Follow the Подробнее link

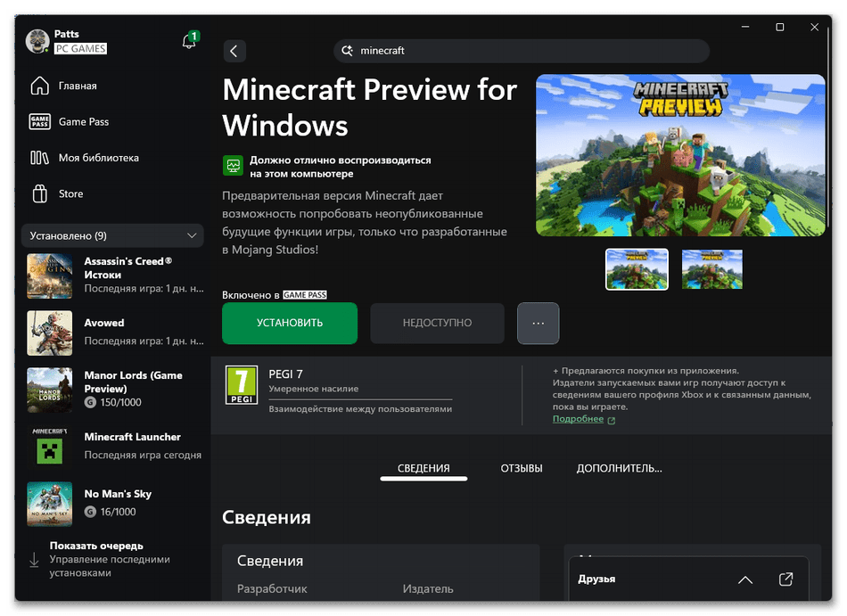click(578, 419)
